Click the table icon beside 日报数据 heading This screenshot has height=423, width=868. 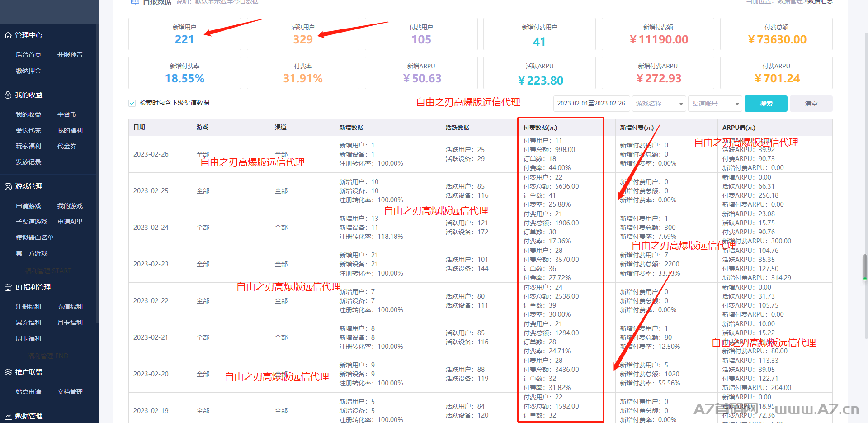coord(135,2)
